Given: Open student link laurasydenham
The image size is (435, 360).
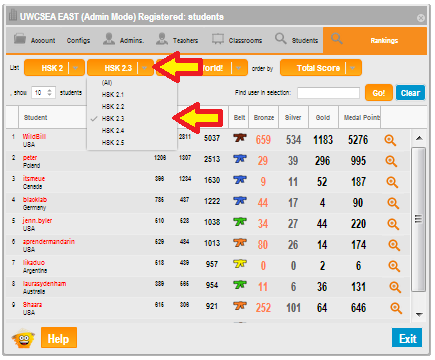Looking at the screenshot, I should tap(44, 284).
